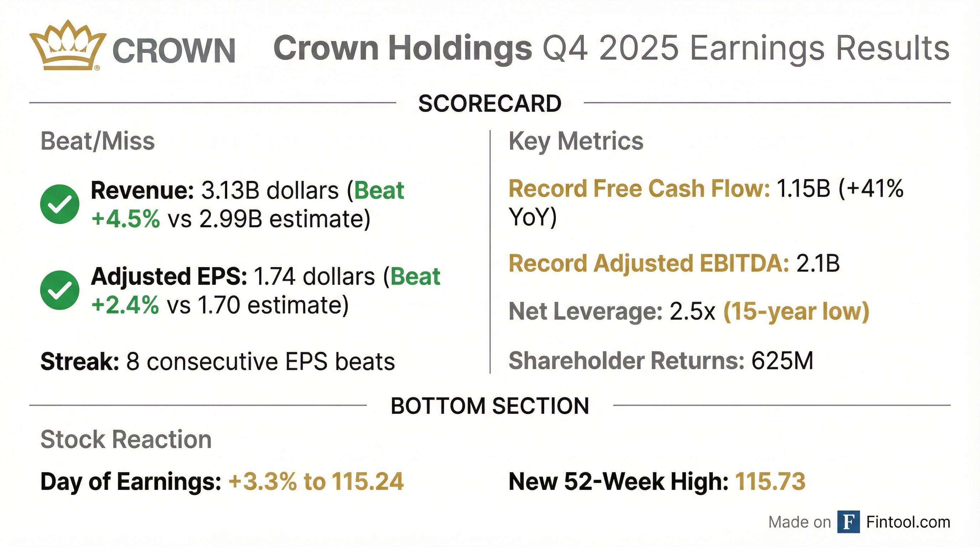Select the Net Leverage label
Screen dimensions: 980x547
click(x=585, y=312)
